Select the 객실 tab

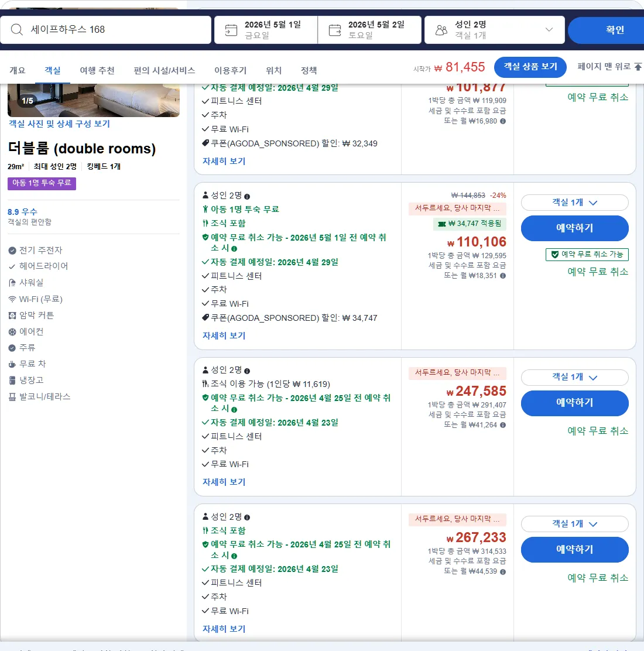[x=52, y=71]
